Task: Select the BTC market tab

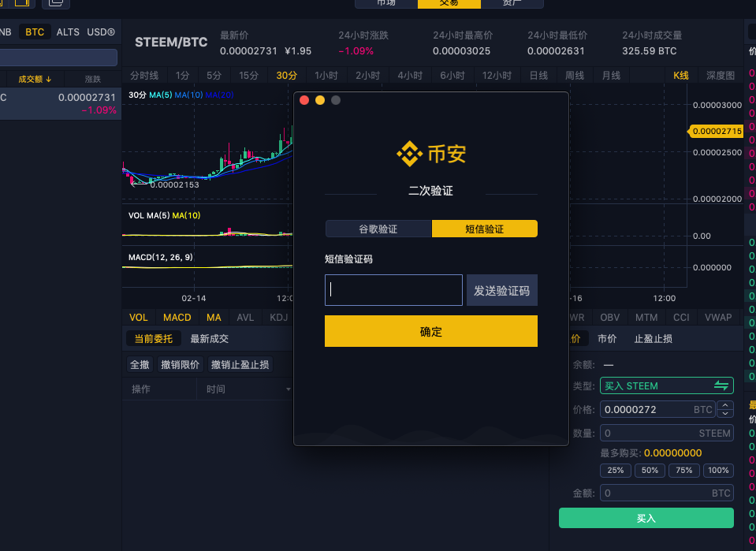Action: pos(35,32)
